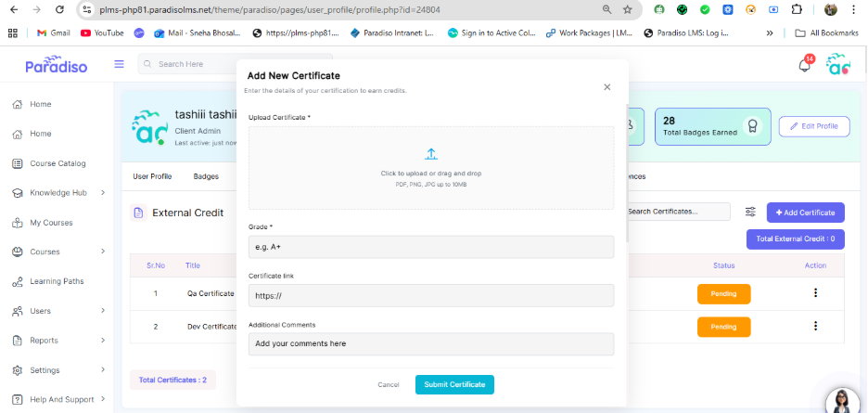Click the Course Catalog sidebar icon
The height and width of the screenshot is (413, 868).
tap(17, 163)
